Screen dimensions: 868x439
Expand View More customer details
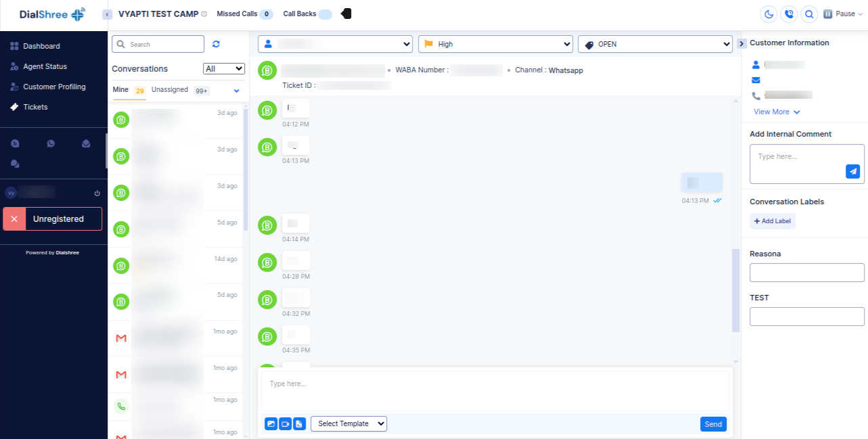click(777, 112)
